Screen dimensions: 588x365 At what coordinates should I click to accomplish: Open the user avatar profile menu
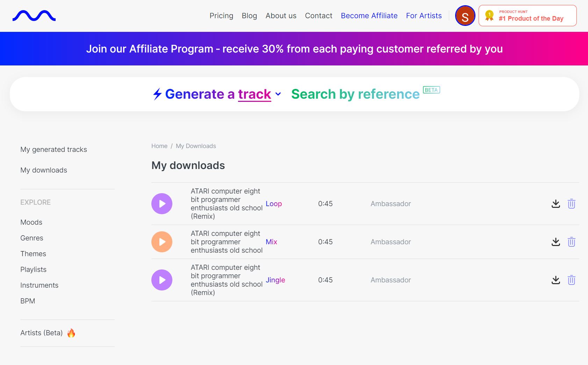(465, 16)
